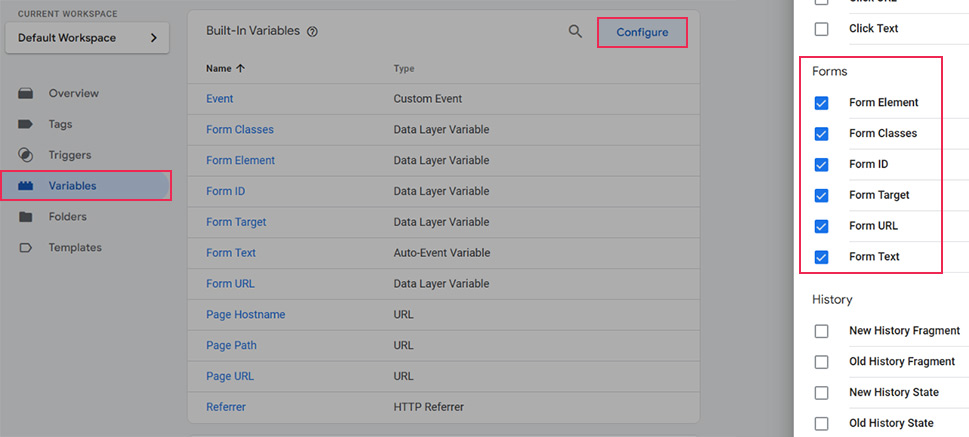Open the Overview section icon

point(25,93)
